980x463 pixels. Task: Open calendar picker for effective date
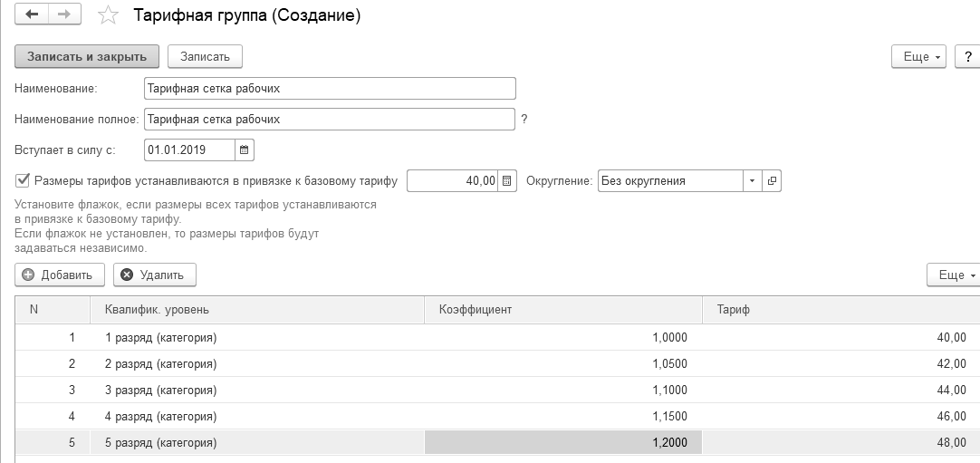245,149
